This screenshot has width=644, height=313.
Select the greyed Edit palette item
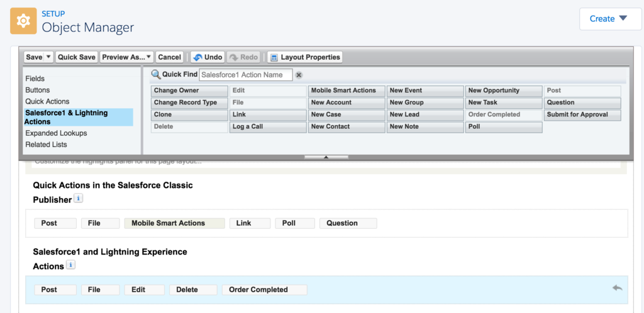(x=268, y=91)
